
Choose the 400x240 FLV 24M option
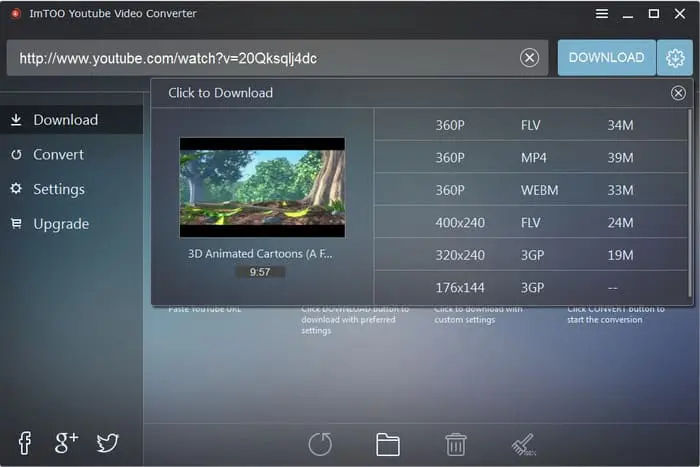pyautogui.click(x=531, y=222)
